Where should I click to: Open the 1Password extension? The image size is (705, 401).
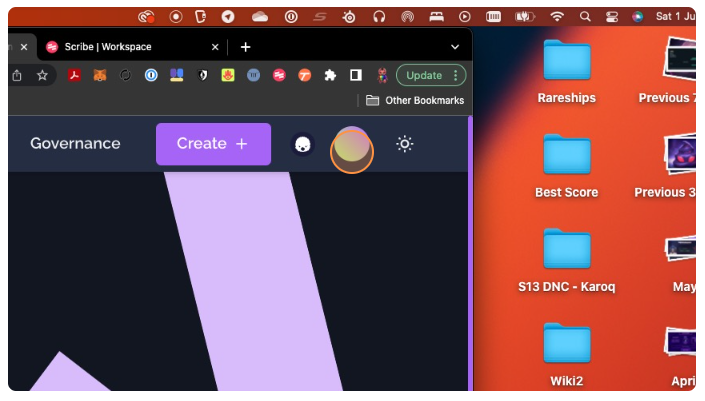coord(151,75)
